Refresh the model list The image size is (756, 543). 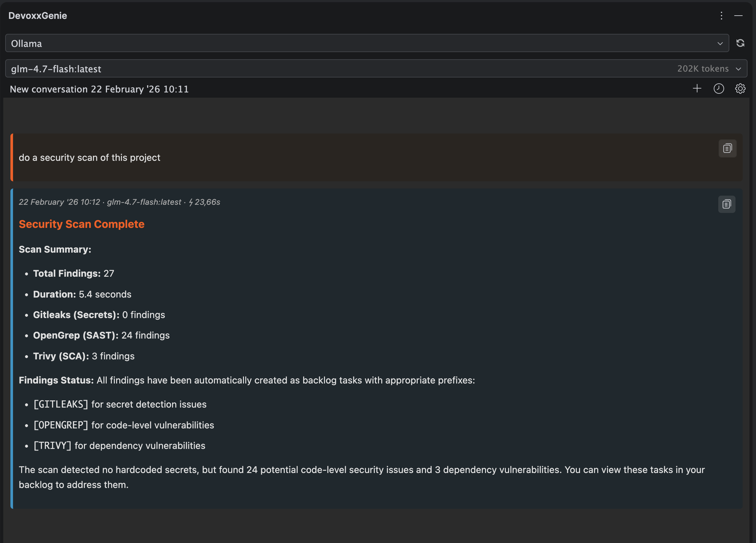(x=740, y=43)
